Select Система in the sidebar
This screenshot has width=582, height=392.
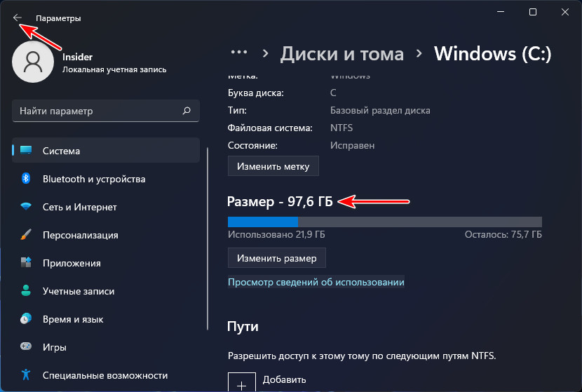tap(61, 151)
